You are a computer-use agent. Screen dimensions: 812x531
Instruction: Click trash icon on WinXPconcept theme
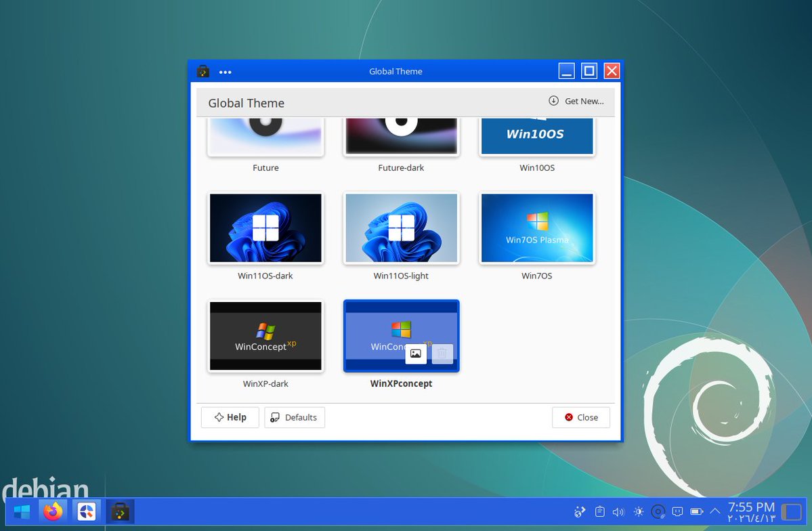(442, 354)
